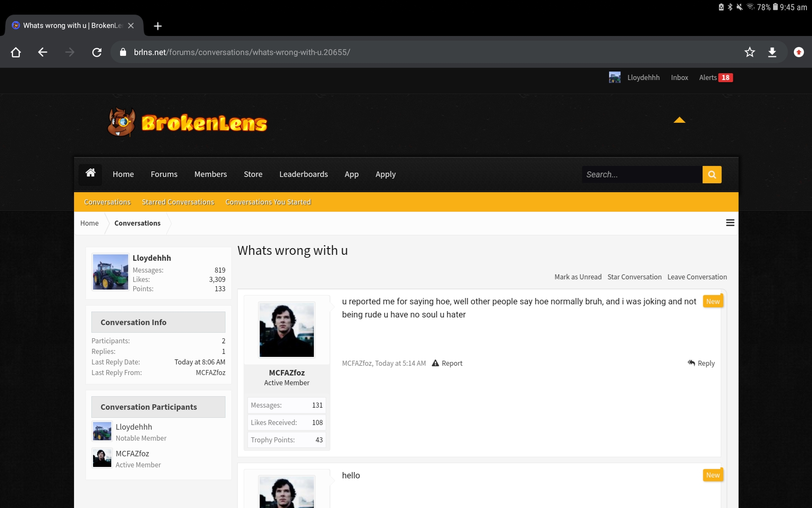
Task: Reload the page with the refresh icon
Action: tap(97, 52)
